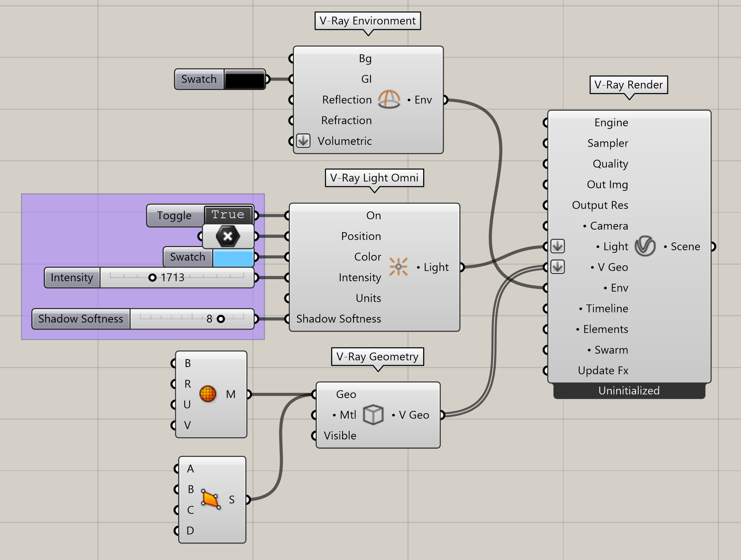
Task: Click the V-Ray Geometry cube icon
Action: point(373,414)
